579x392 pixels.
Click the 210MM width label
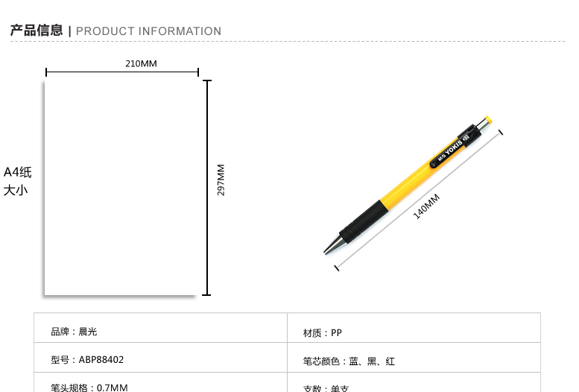141,63
